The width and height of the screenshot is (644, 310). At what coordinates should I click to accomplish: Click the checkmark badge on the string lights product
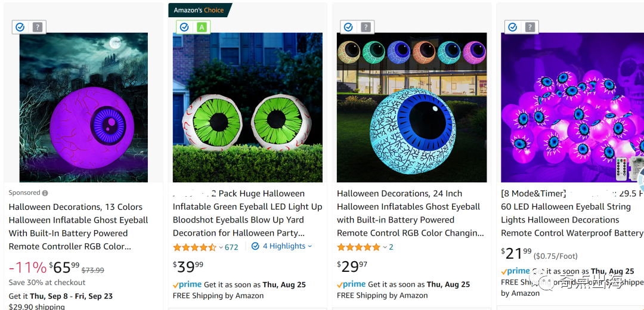[x=512, y=27]
